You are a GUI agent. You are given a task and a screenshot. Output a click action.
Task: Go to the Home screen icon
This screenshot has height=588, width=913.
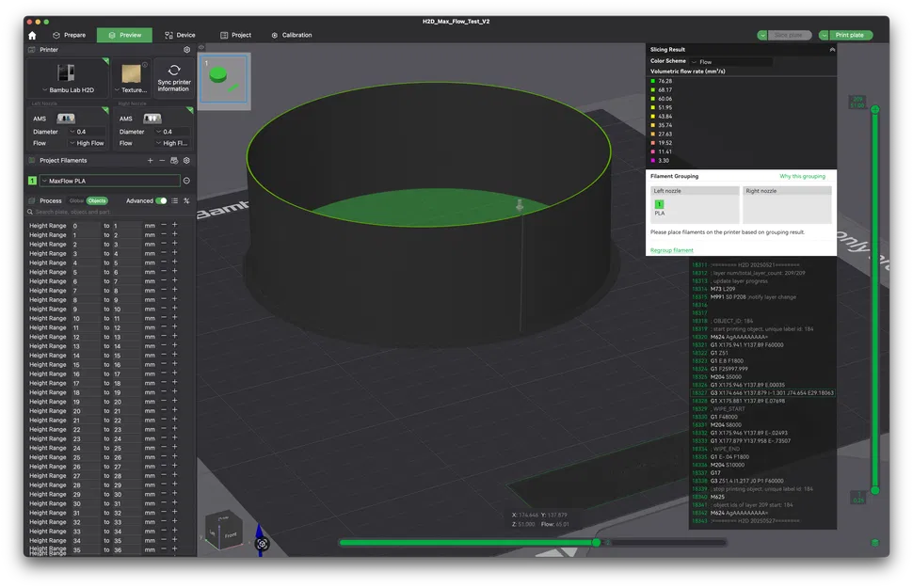32,35
